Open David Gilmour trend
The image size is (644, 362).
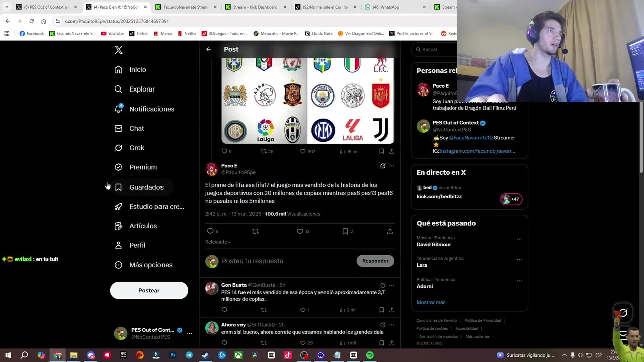click(x=434, y=244)
